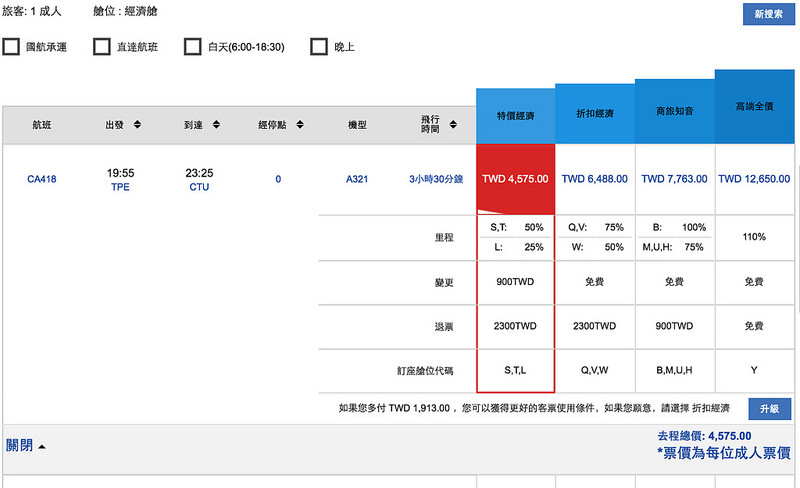Select the 高端全價 fare tab
The width and height of the screenshot is (800, 488).
tap(754, 106)
